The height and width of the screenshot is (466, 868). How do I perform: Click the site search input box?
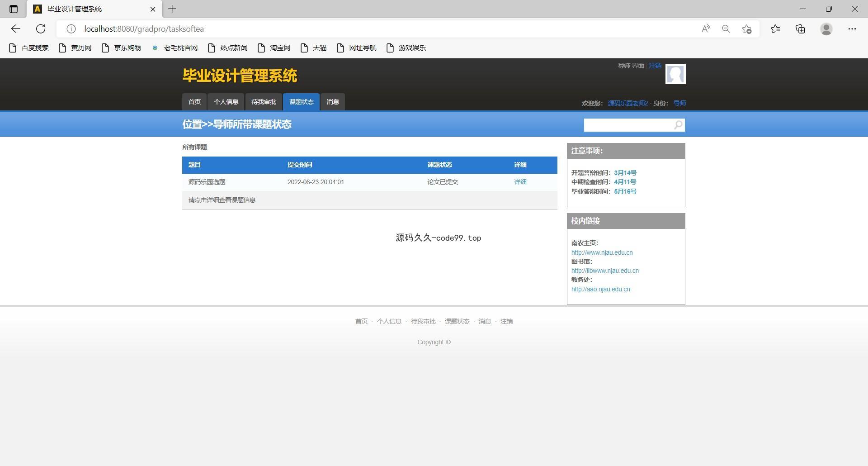click(x=628, y=125)
